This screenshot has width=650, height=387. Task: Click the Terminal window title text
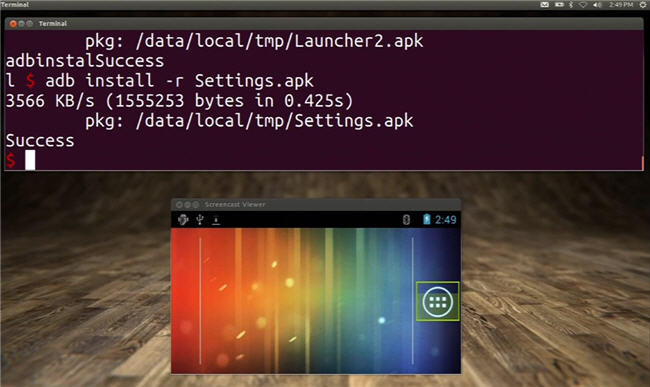click(53, 24)
